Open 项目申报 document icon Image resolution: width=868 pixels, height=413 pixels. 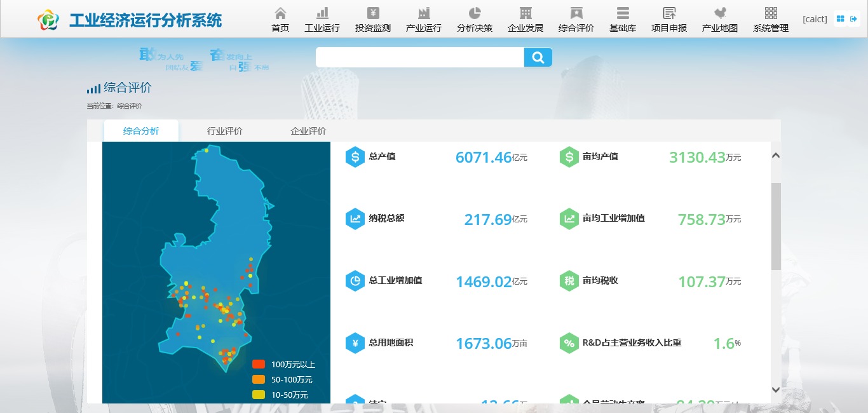pos(669,13)
